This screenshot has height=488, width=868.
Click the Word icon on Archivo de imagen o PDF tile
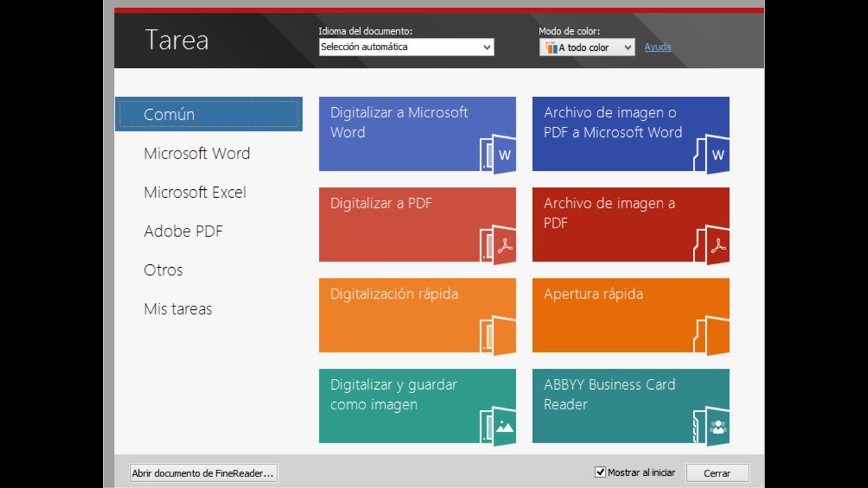pos(712,154)
